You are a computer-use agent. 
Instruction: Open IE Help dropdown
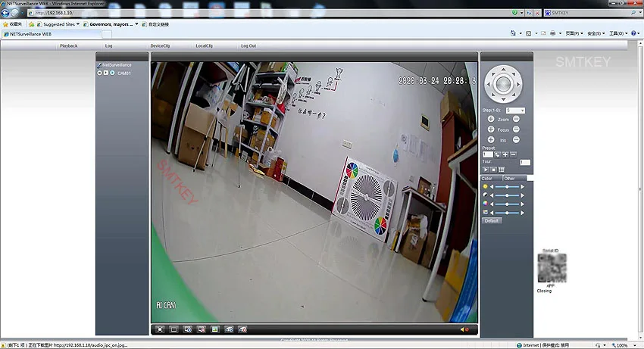[636, 33]
